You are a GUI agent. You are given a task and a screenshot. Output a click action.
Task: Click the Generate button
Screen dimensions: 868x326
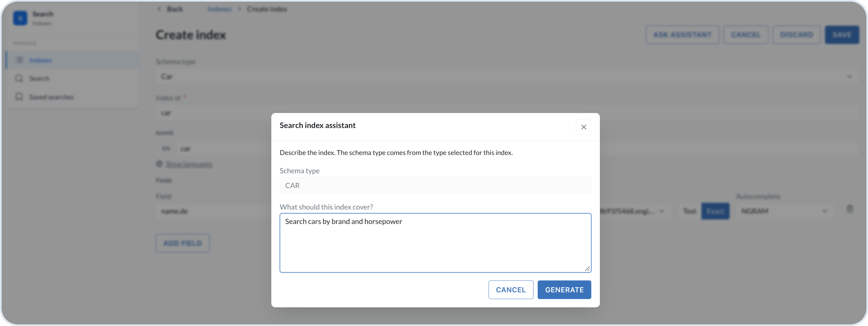coord(564,290)
